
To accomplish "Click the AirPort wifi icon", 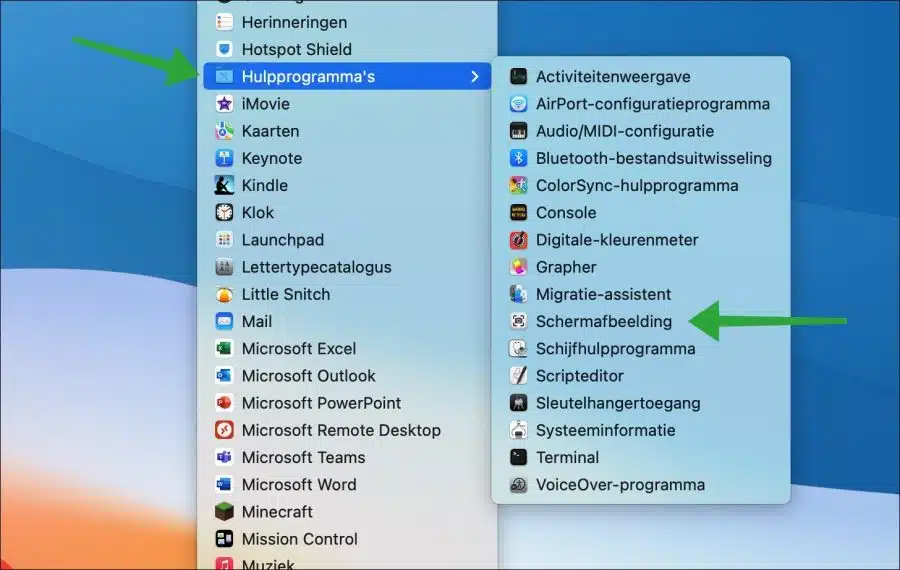I will pos(518,103).
